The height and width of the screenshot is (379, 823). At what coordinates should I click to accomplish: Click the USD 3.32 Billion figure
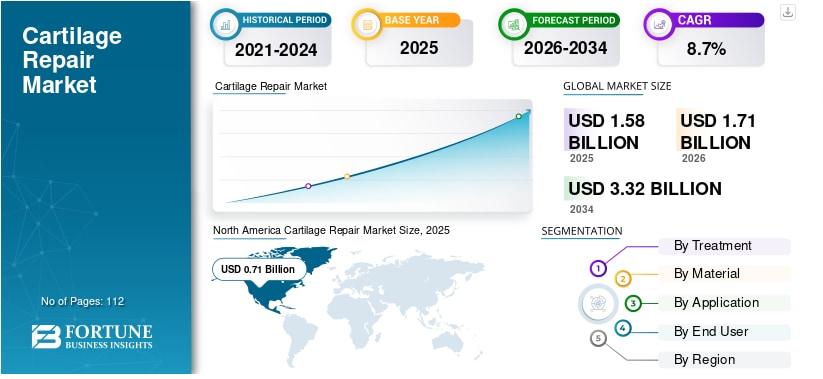pos(645,188)
